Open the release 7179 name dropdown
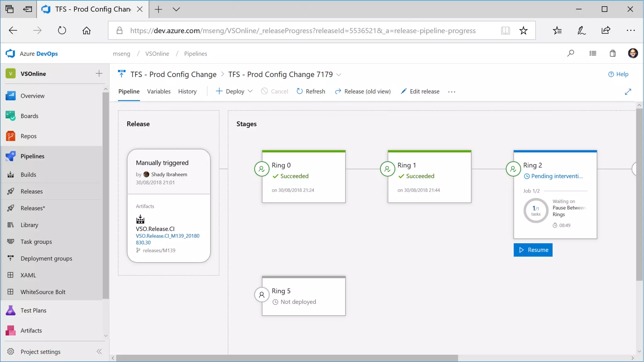 point(339,75)
